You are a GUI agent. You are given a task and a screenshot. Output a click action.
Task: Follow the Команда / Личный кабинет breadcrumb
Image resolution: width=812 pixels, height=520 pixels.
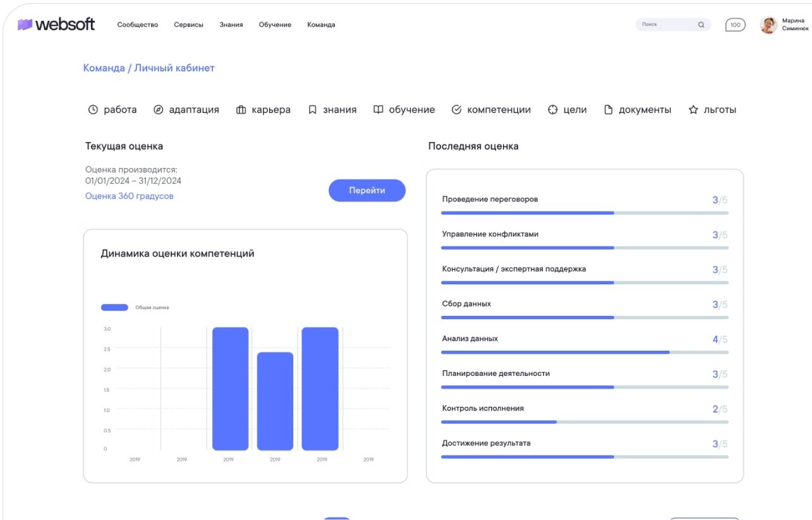coord(149,68)
